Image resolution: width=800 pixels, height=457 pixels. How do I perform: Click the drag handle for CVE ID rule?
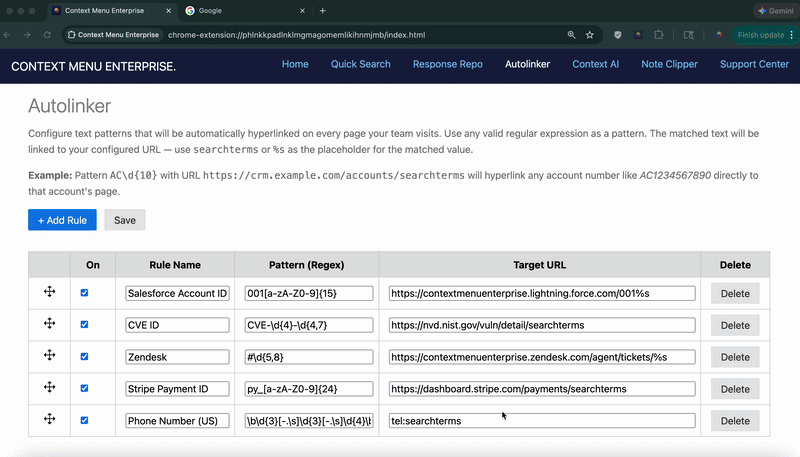49,323
